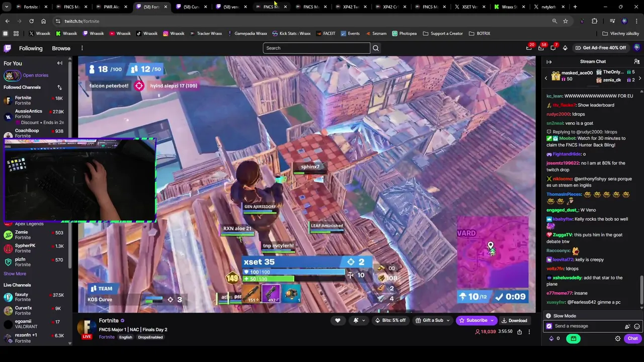The image size is (644, 362).
Task: Click the Fortnite channel avatar with LIVE badge
Action: pos(87,328)
